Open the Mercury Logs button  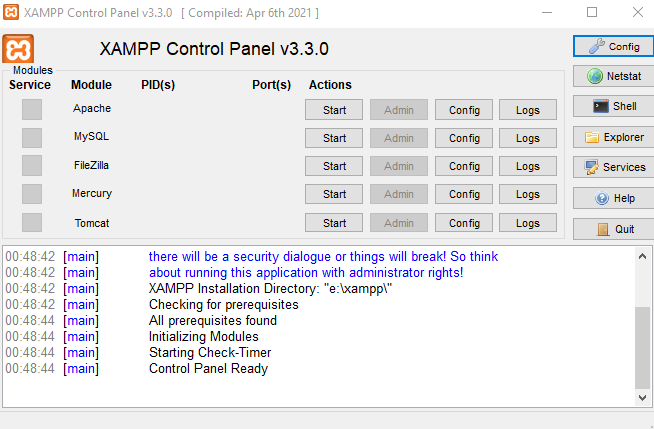click(528, 194)
